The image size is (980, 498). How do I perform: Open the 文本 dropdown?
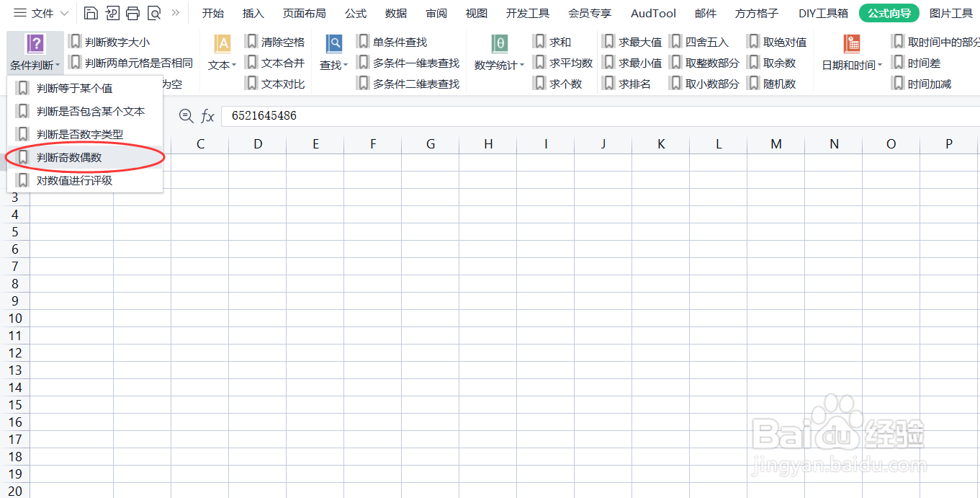pyautogui.click(x=222, y=52)
